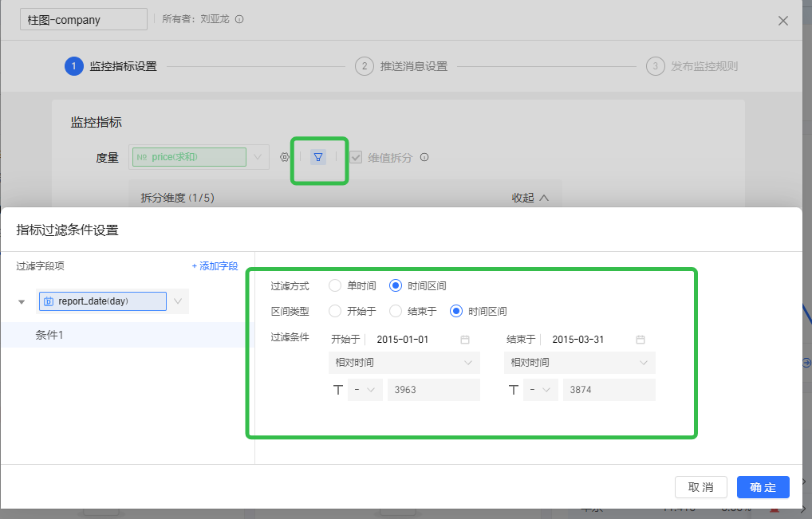812x519 pixels.
Task: Select 开始于 interval type radio button
Action: coord(335,311)
